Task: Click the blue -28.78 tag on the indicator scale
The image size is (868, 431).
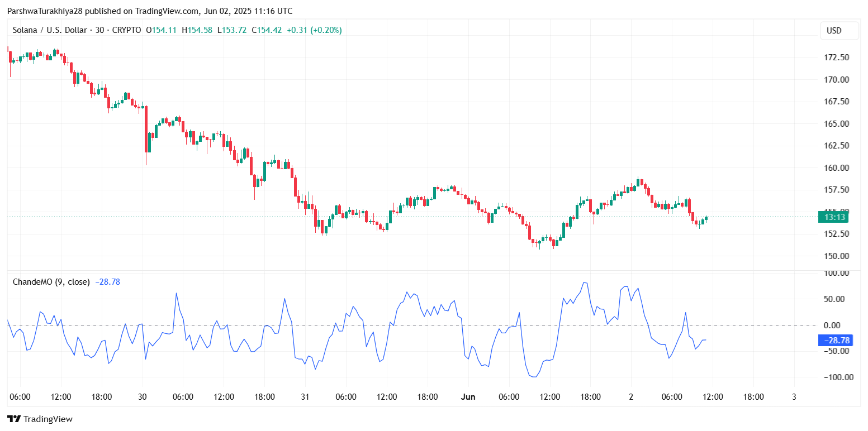Action: (834, 340)
